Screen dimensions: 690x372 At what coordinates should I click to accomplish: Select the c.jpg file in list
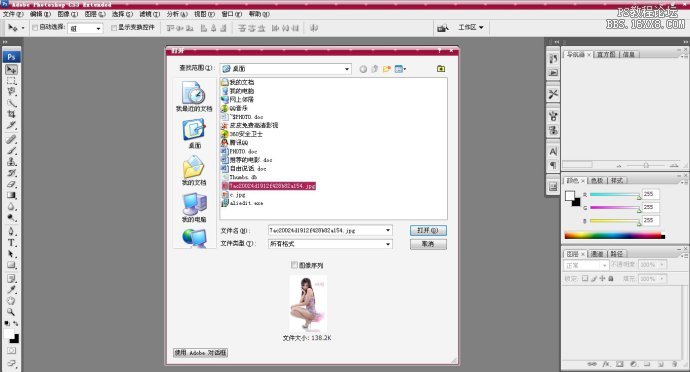(x=233, y=195)
